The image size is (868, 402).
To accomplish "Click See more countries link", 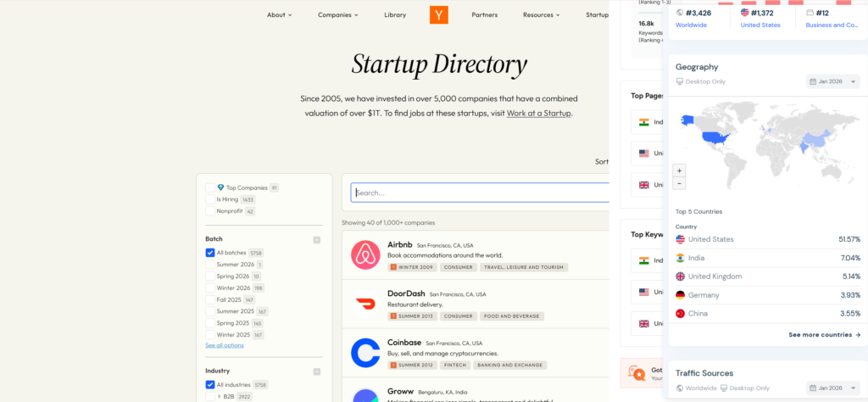I will click(824, 335).
